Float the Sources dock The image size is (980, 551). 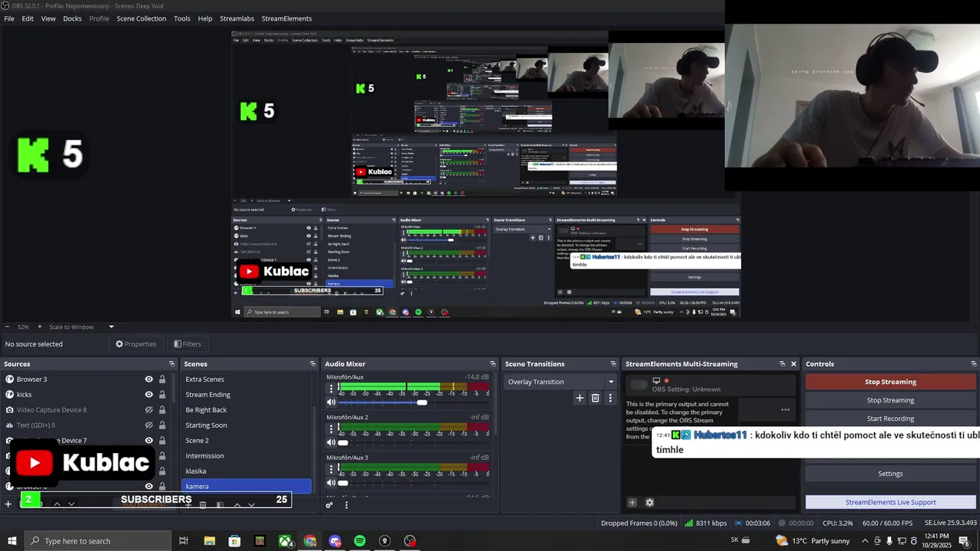pos(171,364)
